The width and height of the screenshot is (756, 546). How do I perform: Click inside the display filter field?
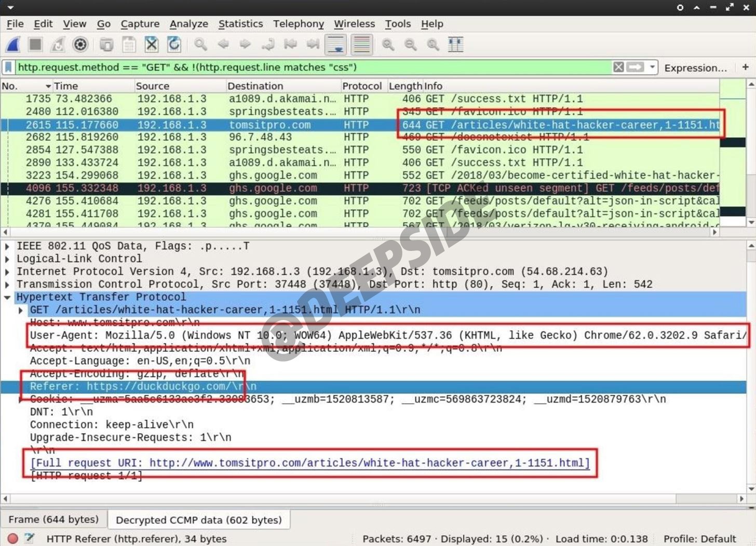pos(312,67)
